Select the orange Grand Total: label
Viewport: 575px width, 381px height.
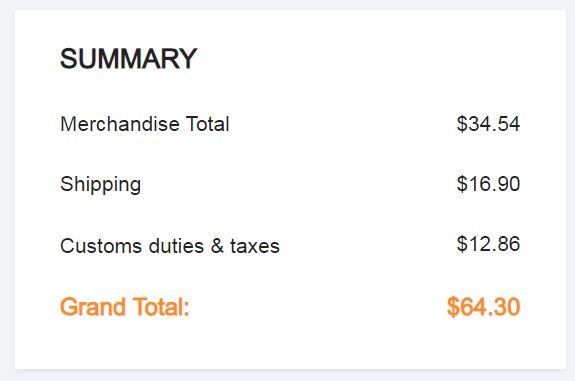tap(125, 307)
